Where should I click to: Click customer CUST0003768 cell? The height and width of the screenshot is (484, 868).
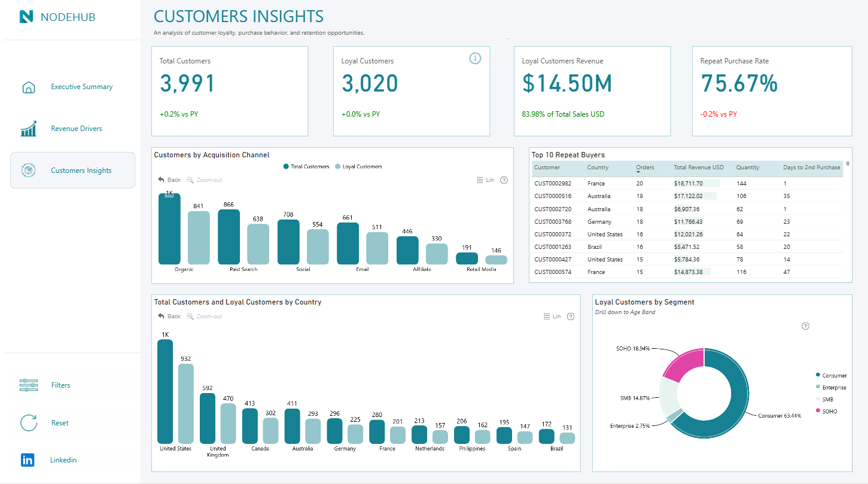[553, 222]
